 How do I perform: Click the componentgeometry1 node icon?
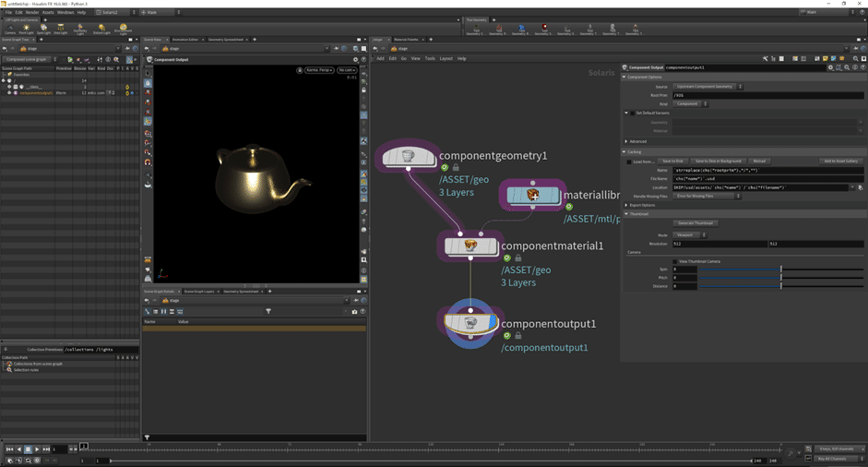pos(410,157)
